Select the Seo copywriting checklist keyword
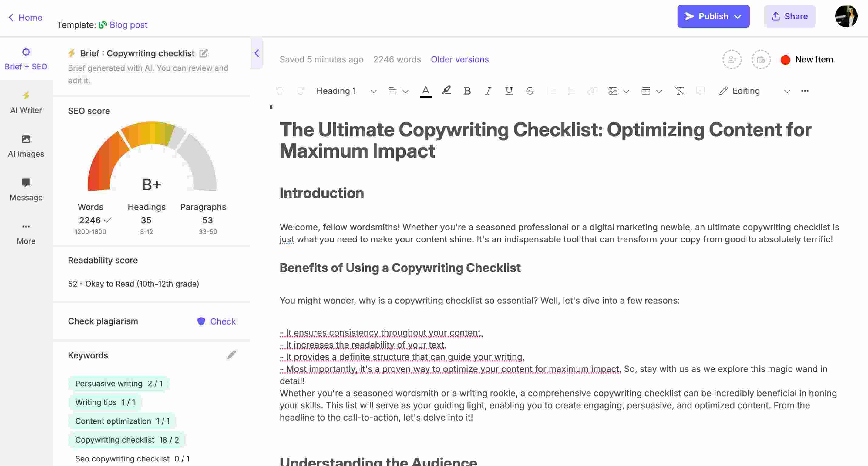 click(x=133, y=459)
